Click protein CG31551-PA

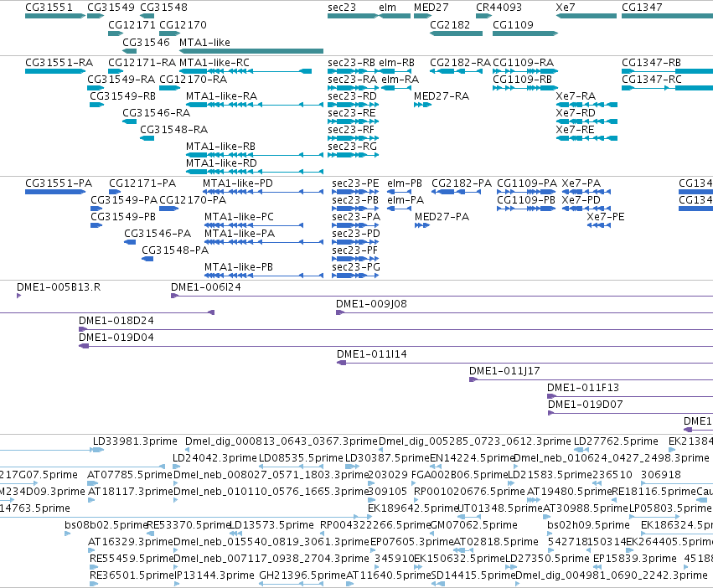[x=55, y=192]
